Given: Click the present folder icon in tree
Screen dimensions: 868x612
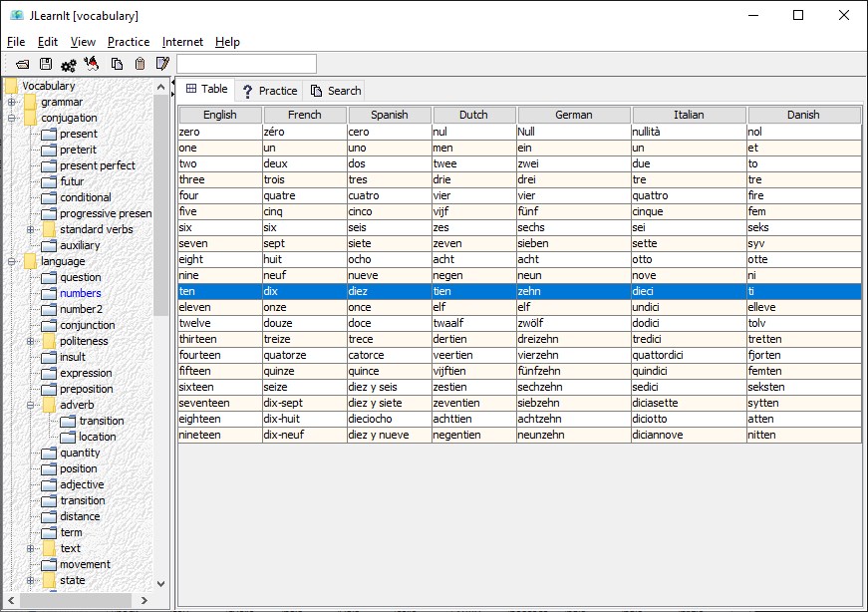Looking at the screenshot, I should 49,134.
